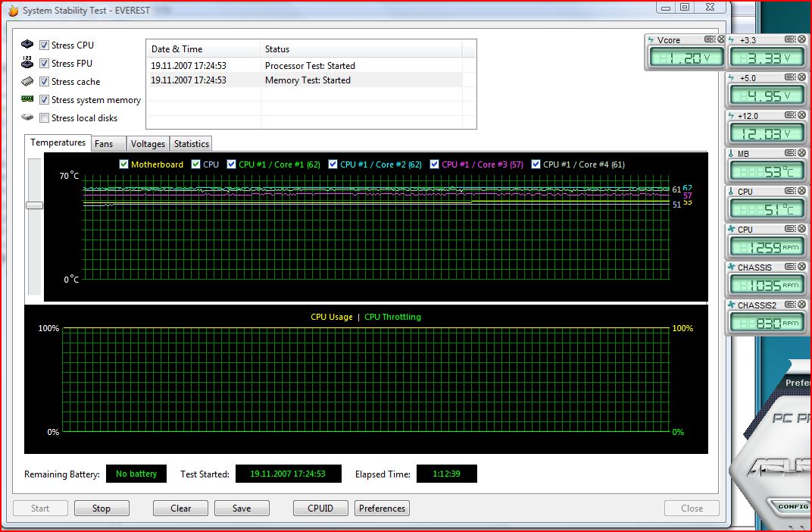This screenshot has width=812, height=532.
Task: Click the lightning bolt icon on Vcore widget
Action: [651, 40]
